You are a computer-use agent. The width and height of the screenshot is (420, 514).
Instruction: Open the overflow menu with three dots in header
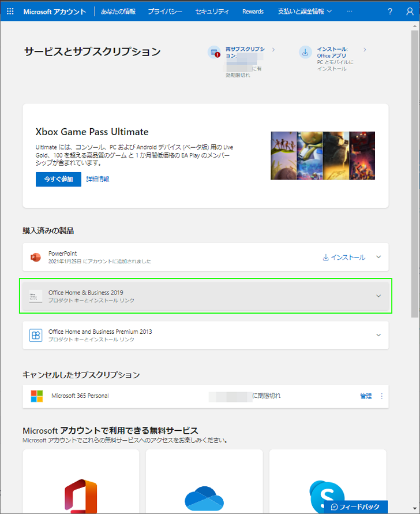[350, 12]
